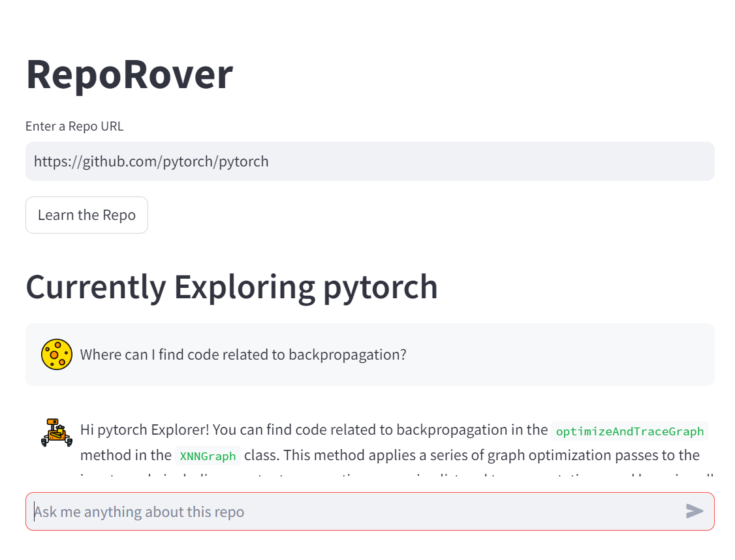Click the Learn the Repo button
Viewport: 735px width, 560px height.
point(87,215)
